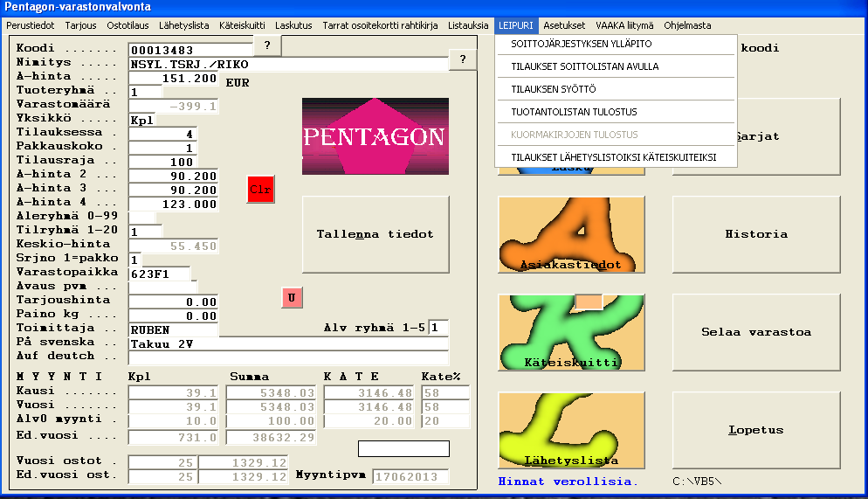Open the Tarjous menu
The width and height of the screenshot is (868, 499).
[81, 25]
